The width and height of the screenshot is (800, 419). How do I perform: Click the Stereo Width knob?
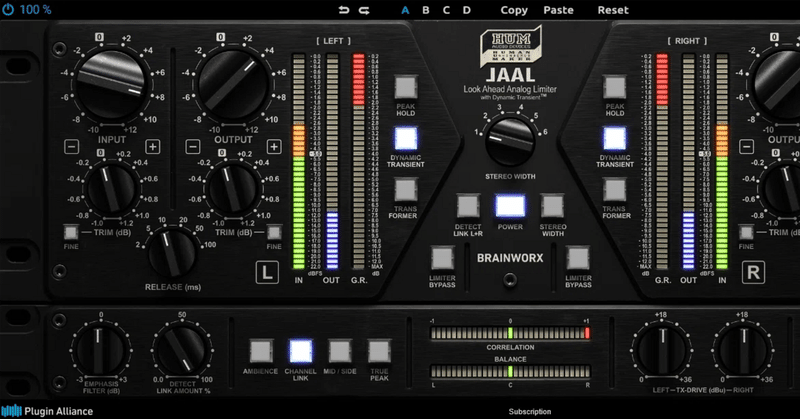(x=510, y=140)
